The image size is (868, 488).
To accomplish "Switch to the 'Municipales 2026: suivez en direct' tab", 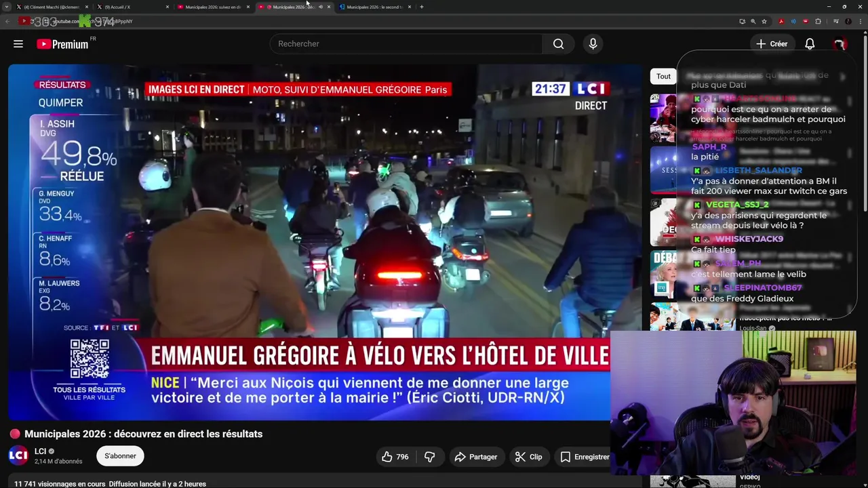I will tap(212, 7).
